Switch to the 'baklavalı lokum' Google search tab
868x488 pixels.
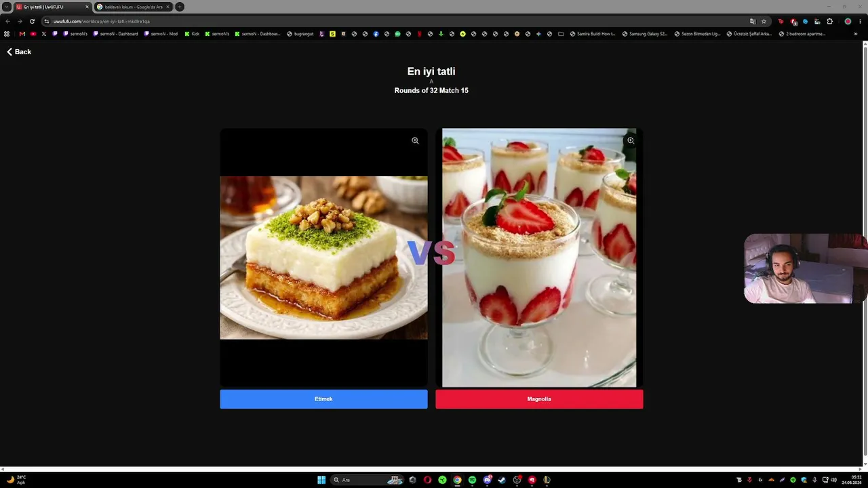coord(134,7)
